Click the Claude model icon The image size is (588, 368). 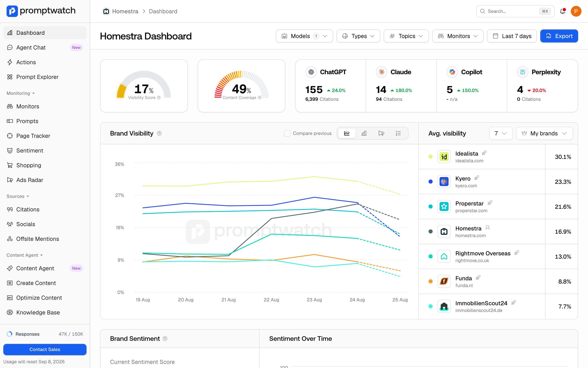(x=381, y=72)
